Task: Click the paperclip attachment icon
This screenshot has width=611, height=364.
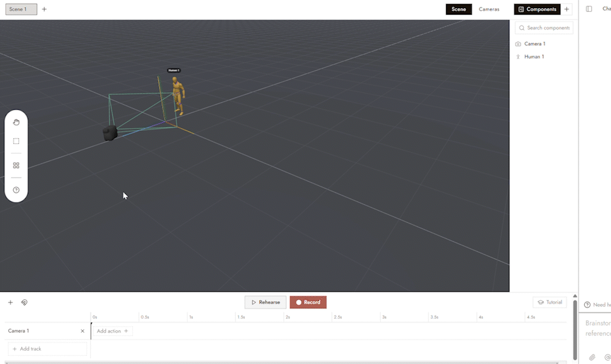Action: pyautogui.click(x=592, y=357)
